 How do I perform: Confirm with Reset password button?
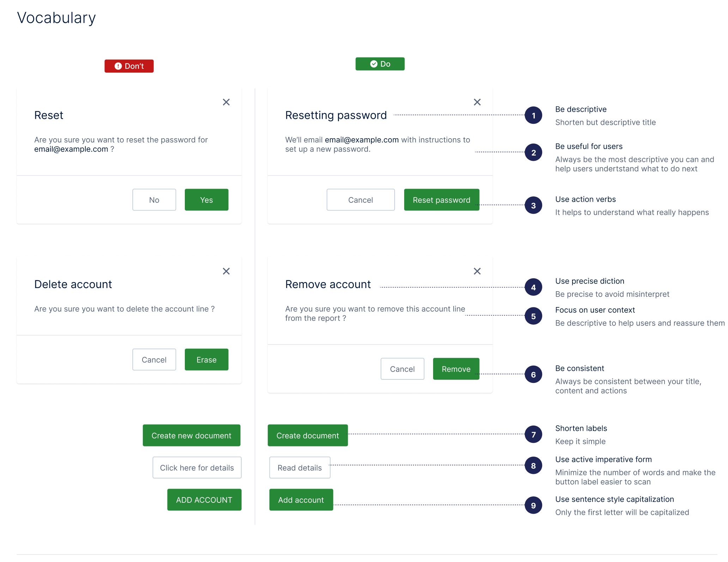(x=442, y=200)
